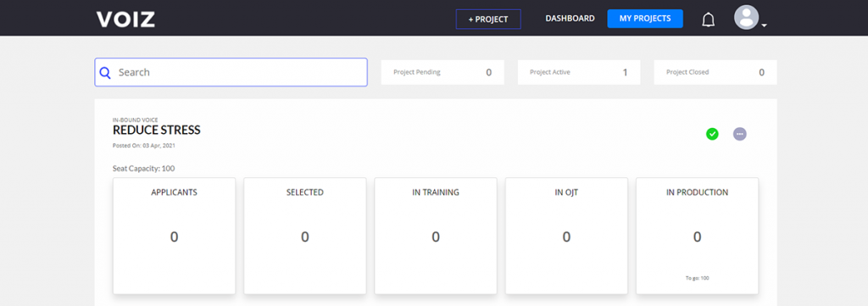Expand the profile dropdown arrow
Viewport: 868px width, 306px height.
point(764,25)
